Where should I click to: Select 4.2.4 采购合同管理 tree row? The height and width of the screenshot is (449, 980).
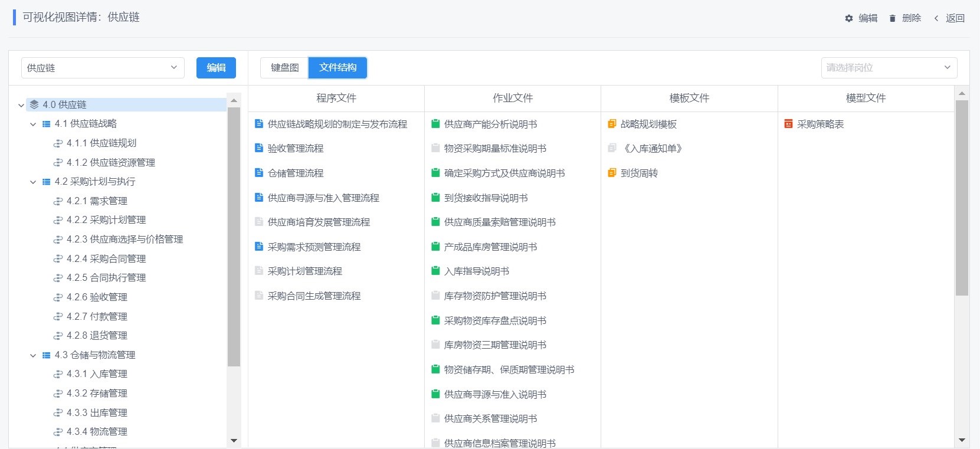point(106,258)
